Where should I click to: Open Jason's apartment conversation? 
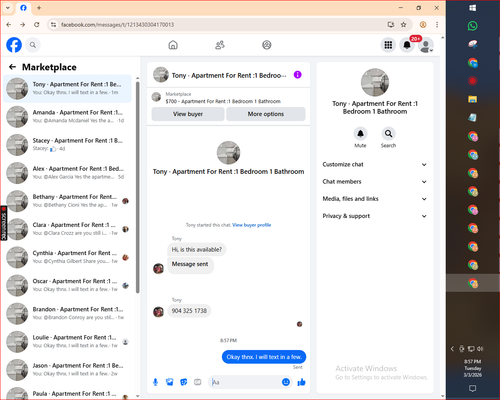click(x=68, y=370)
